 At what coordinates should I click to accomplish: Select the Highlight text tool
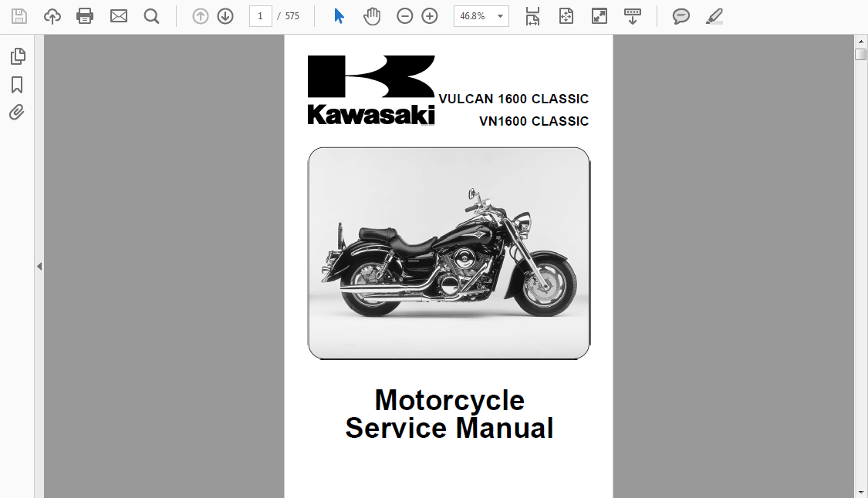pyautogui.click(x=714, y=15)
